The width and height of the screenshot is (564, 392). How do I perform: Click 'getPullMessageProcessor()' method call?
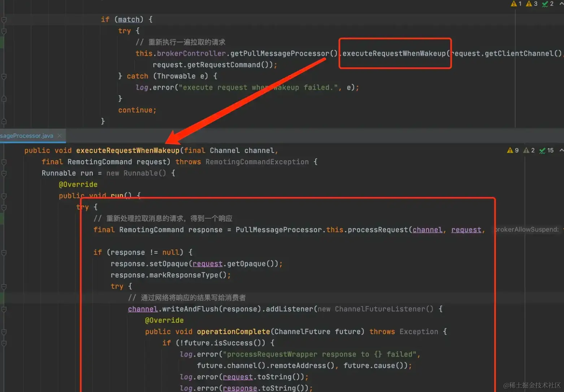(x=284, y=53)
